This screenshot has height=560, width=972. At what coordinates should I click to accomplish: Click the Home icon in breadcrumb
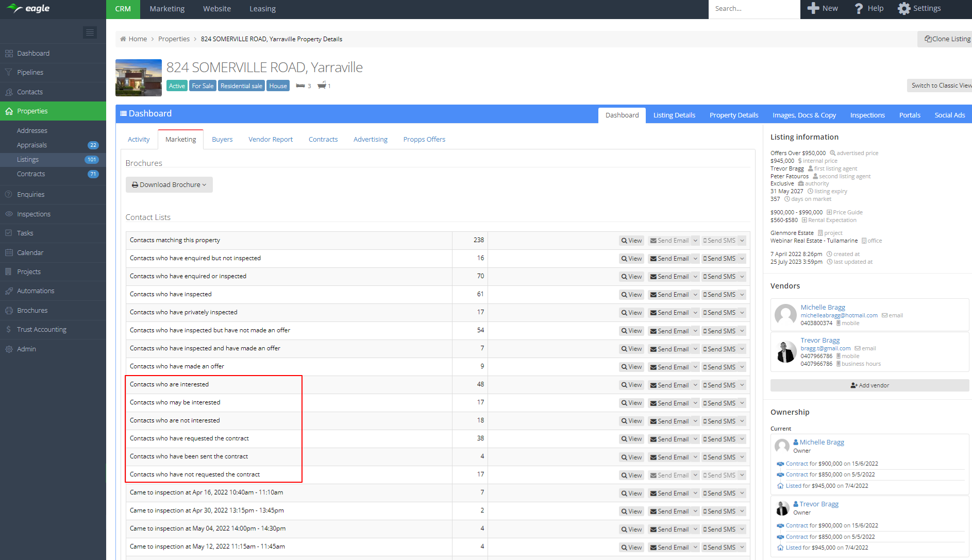[123, 39]
